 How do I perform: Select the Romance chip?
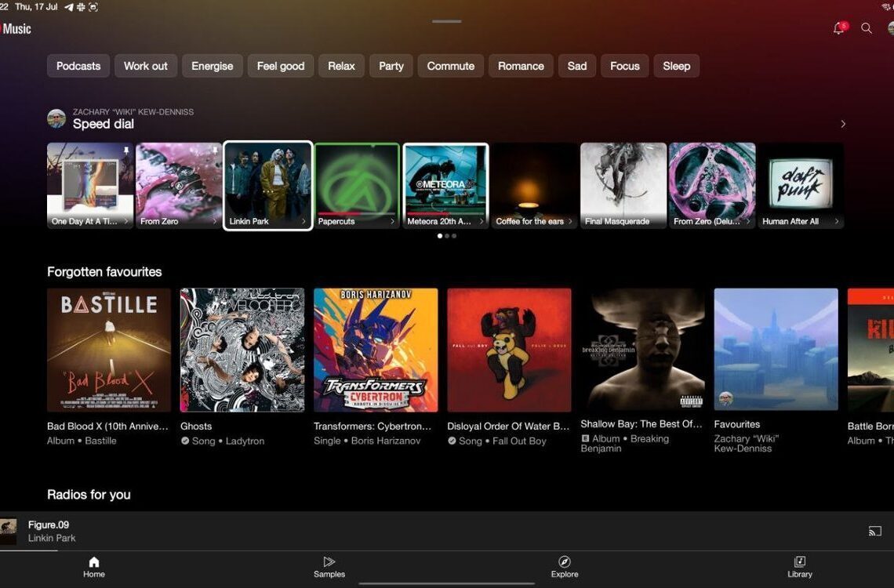pyautogui.click(x=521, y=66)
